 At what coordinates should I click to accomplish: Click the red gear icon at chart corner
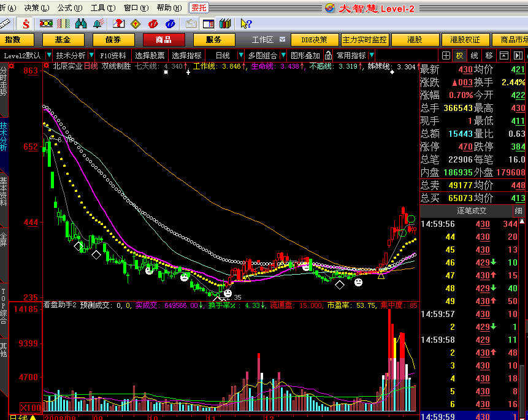(12, 66)
